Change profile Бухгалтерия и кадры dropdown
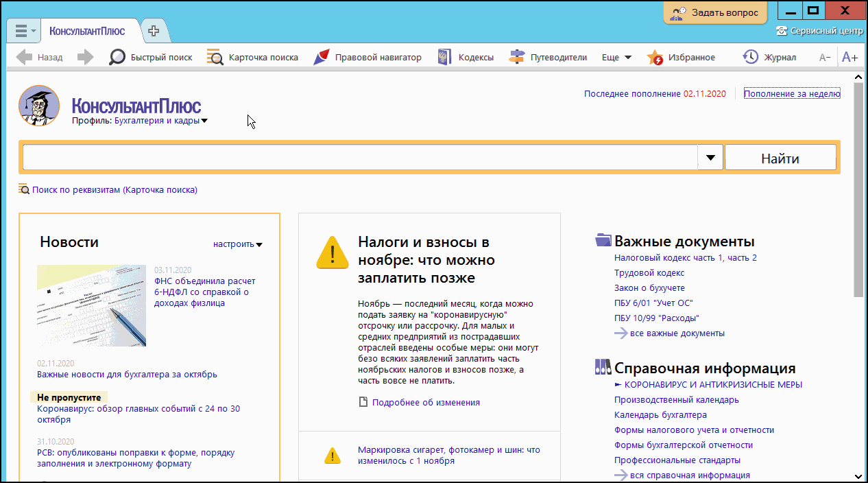Image resolution: width=868 pixels, height=483 pixels. [161, 121]
